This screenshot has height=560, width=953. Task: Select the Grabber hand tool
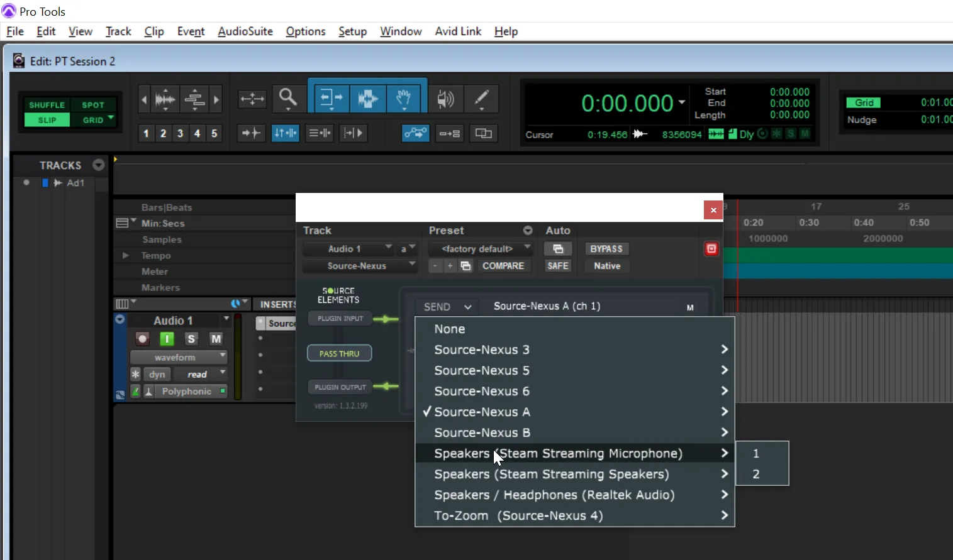[403, 97]
